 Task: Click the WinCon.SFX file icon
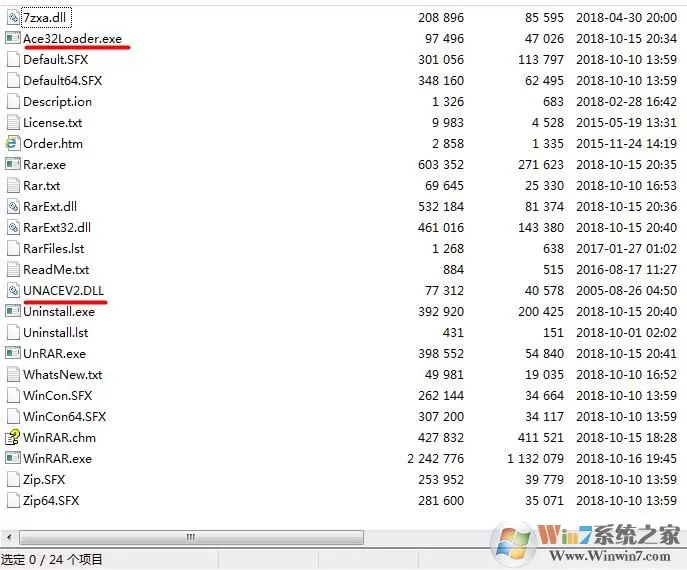coord(13,396)
